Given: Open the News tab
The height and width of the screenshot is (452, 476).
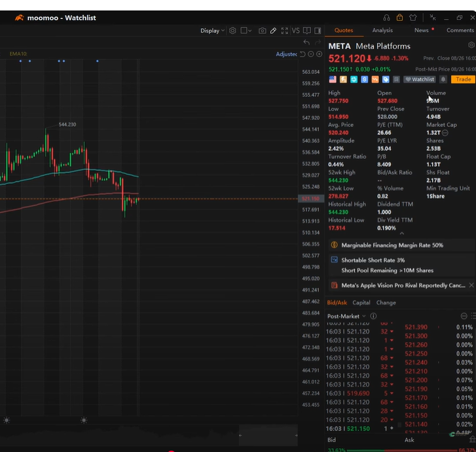Looking at the screenshot, I should click(422, 30).
